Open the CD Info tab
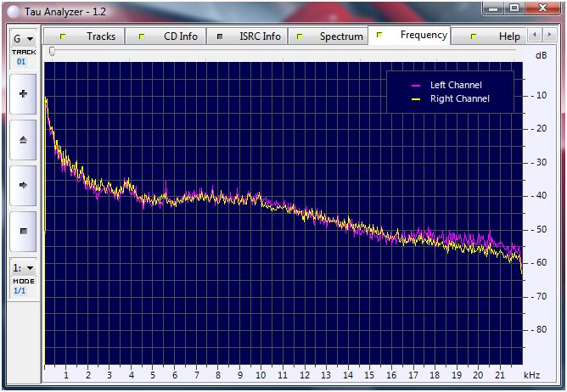The height and width of the screenshot is (392, 567). [x=180, y=36]
